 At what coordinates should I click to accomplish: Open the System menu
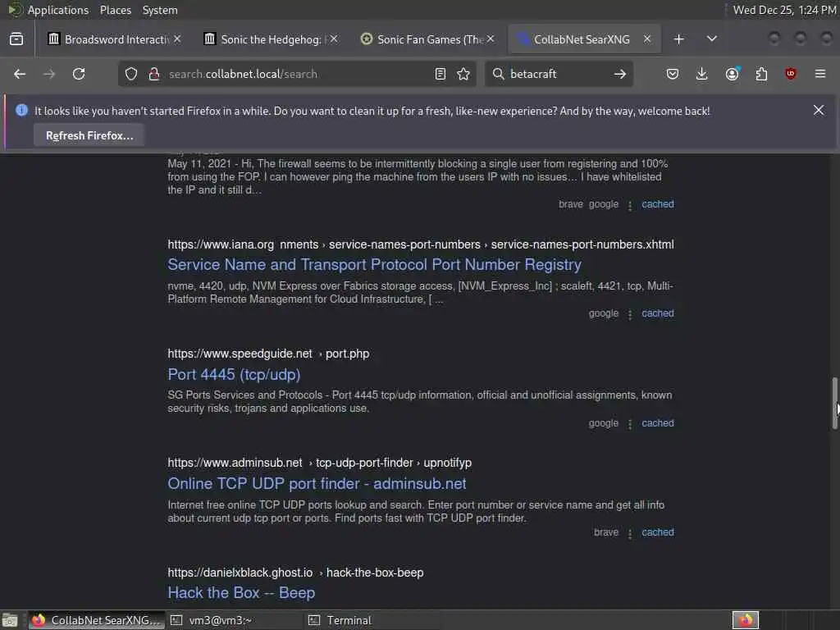pos(160,10)
